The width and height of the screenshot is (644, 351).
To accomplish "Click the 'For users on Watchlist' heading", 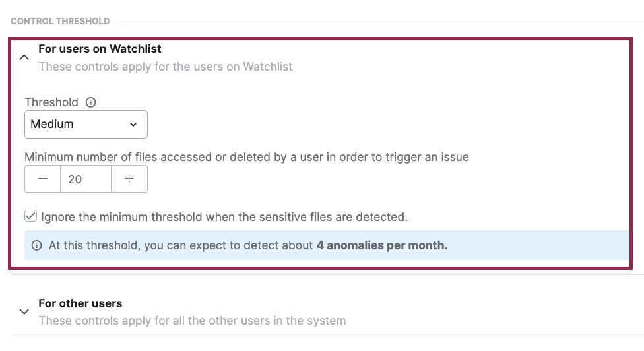I will 100,49.
